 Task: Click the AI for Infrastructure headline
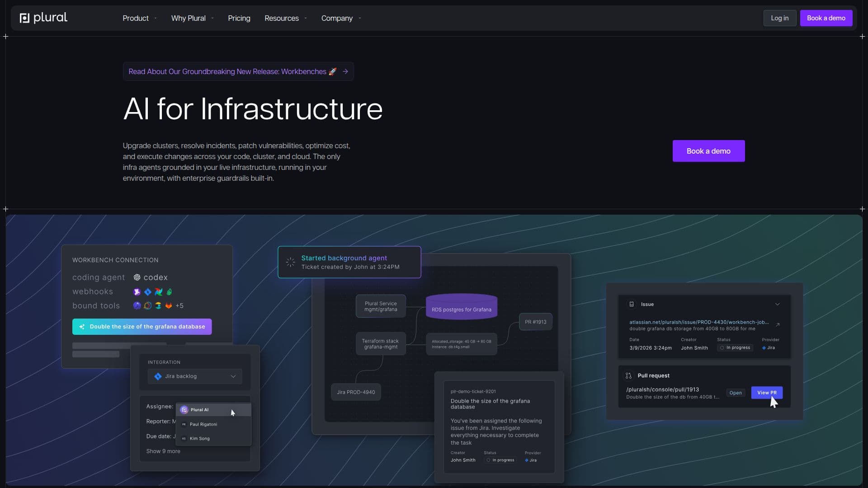tap(253, 109)
